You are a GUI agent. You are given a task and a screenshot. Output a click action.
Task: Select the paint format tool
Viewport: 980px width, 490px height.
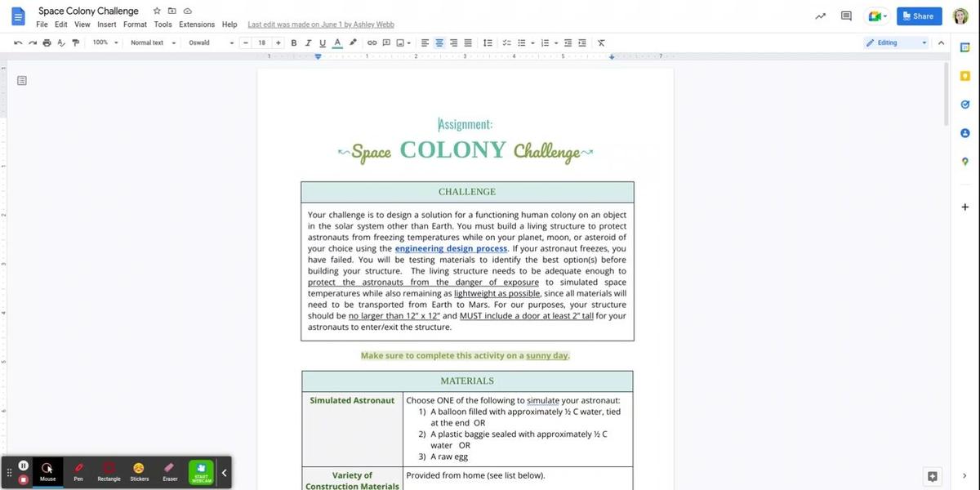pos(76,42)
